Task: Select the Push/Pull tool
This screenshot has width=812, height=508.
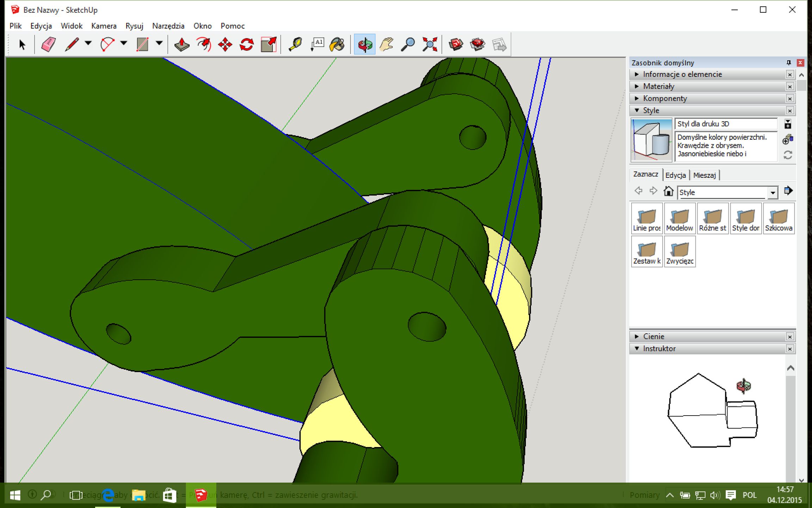Action: point(182,45)
